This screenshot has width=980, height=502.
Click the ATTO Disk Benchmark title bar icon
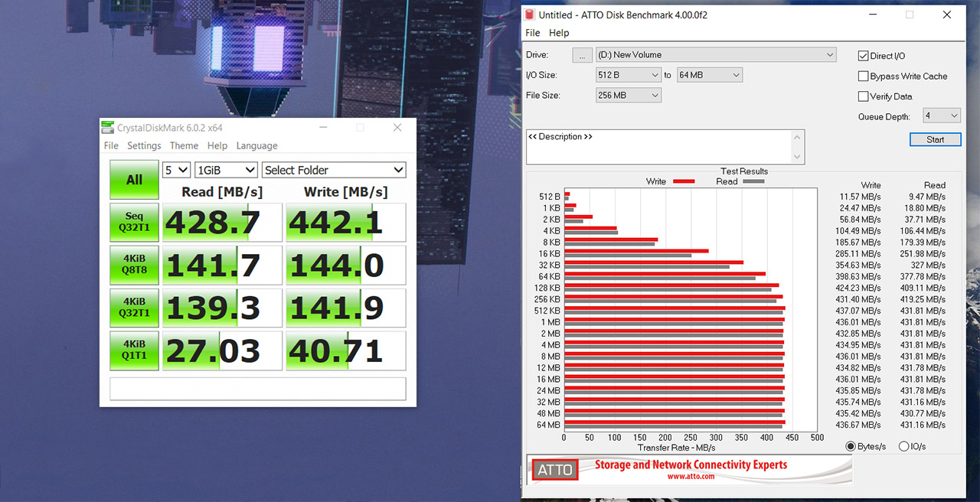click(x=529, y=15)
